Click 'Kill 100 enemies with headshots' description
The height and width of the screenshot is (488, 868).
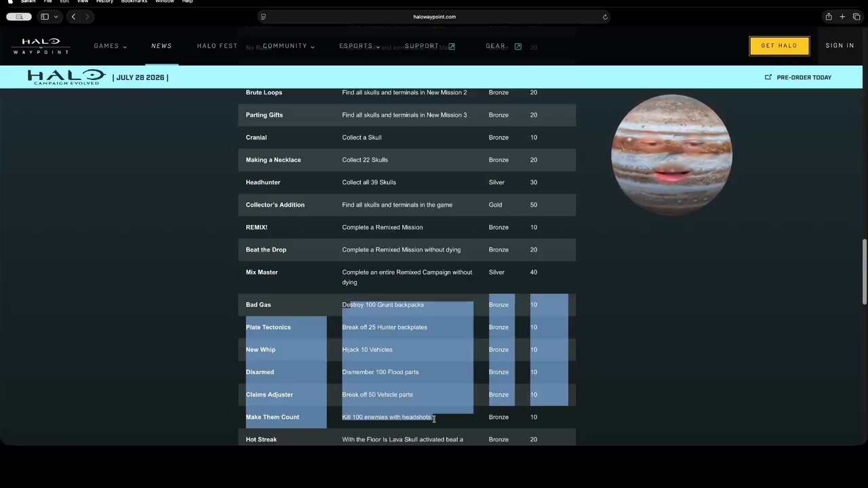pyautogui.click(x=387, y=417)
